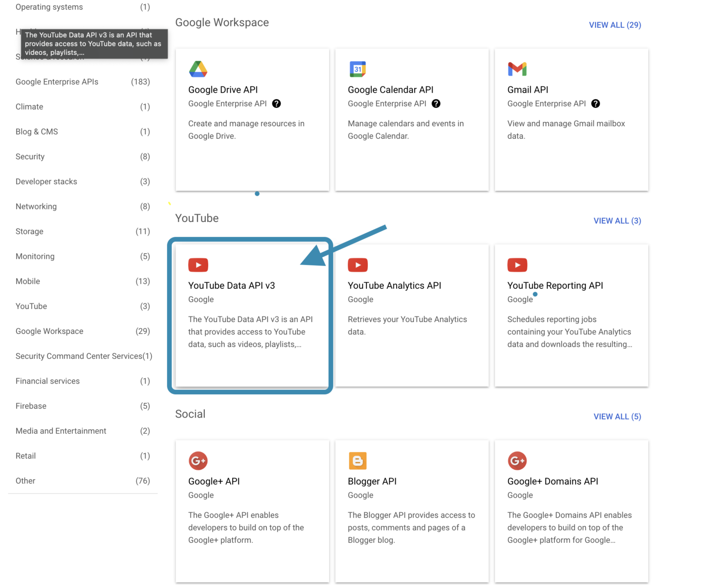Click the YouTube Data API v3 play icon

pos(198,265)
